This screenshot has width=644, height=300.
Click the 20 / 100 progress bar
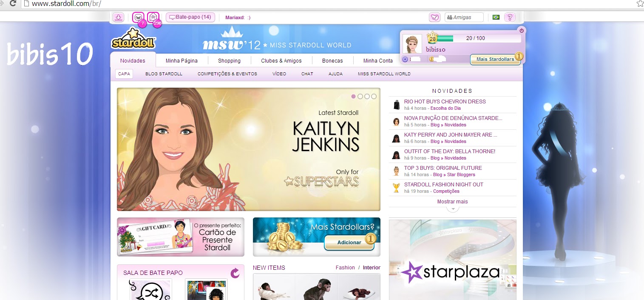click(479, 38)
